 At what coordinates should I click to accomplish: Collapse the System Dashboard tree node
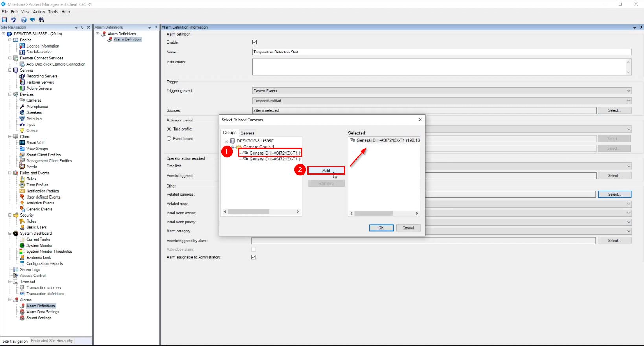[x=10, y=233]
